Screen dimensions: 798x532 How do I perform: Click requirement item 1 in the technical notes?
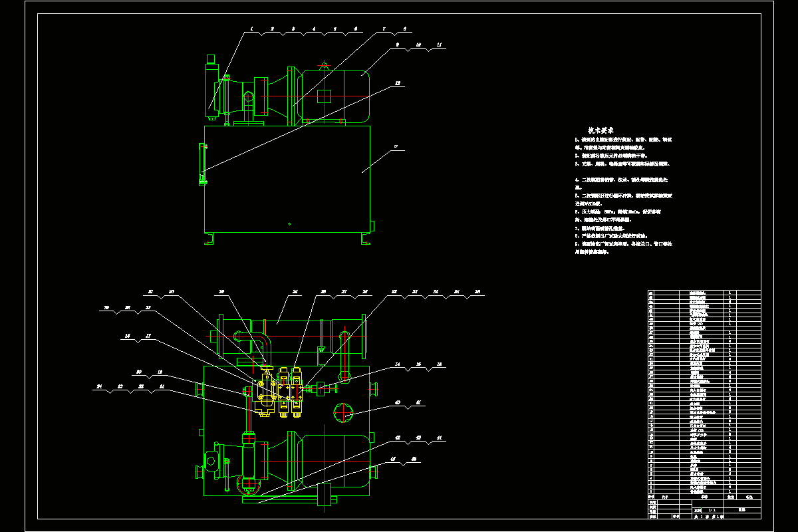624,143
